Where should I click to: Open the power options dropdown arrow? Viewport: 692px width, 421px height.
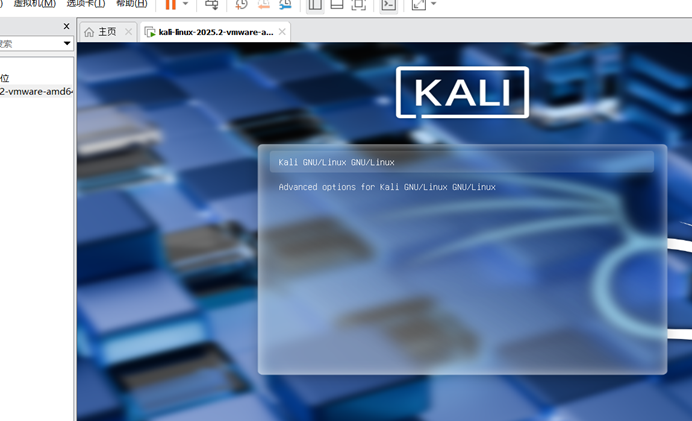point(185,4)
